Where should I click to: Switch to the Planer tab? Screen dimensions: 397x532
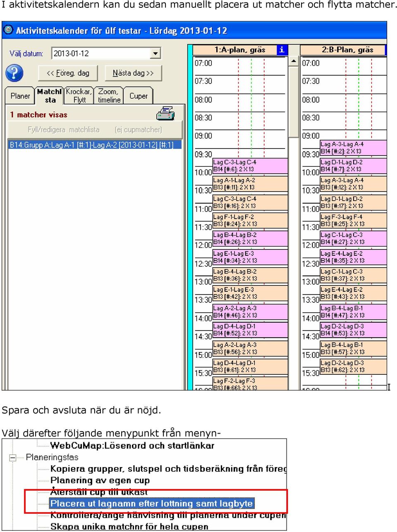point(20,96)
